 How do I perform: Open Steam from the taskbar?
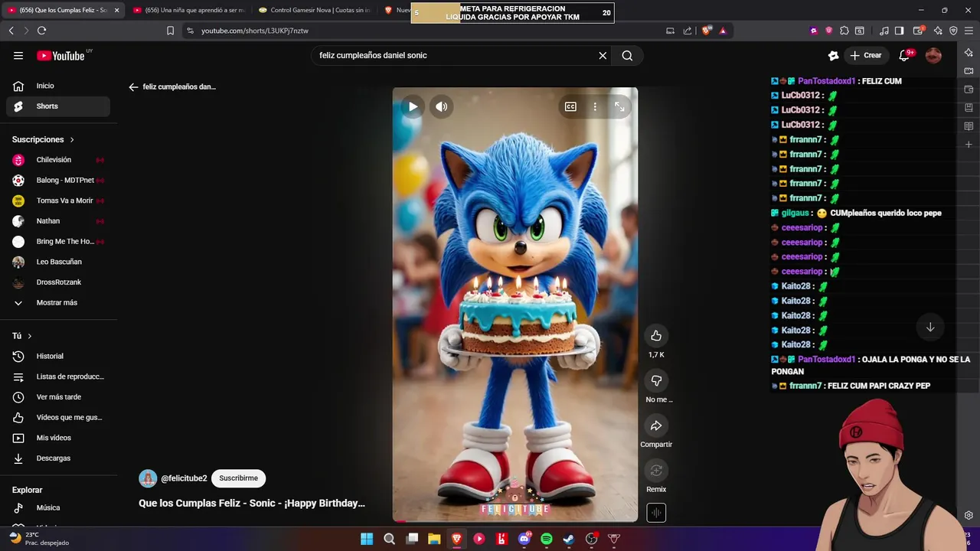(x=569, y=539)
